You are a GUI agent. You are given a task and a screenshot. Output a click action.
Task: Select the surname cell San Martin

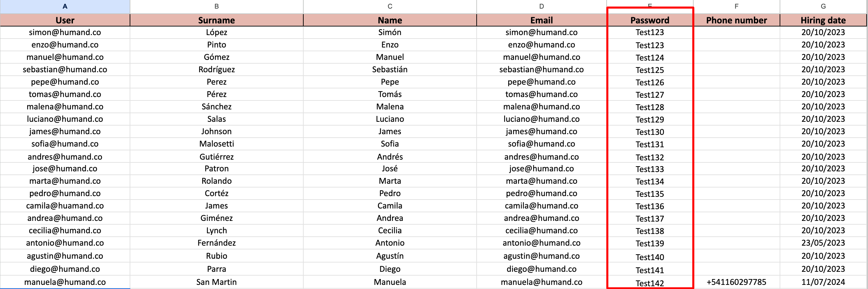[217, 282]
